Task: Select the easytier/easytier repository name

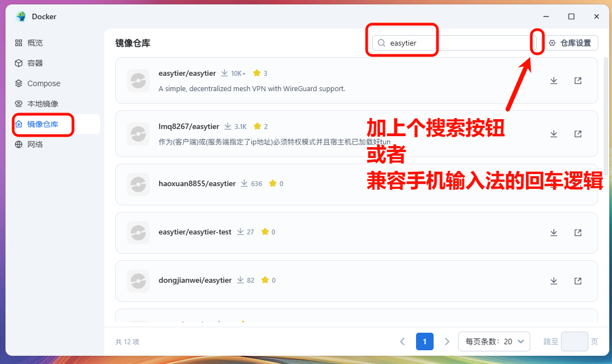Action: click(x=187, y=73)
